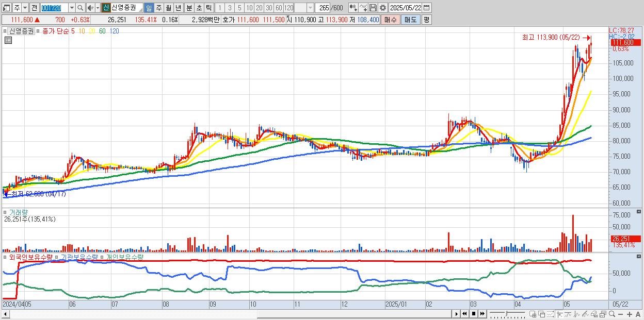Select monthly 월 chart period
The width and height of the screenshot is (644, 320).
(x=168, y=8)
